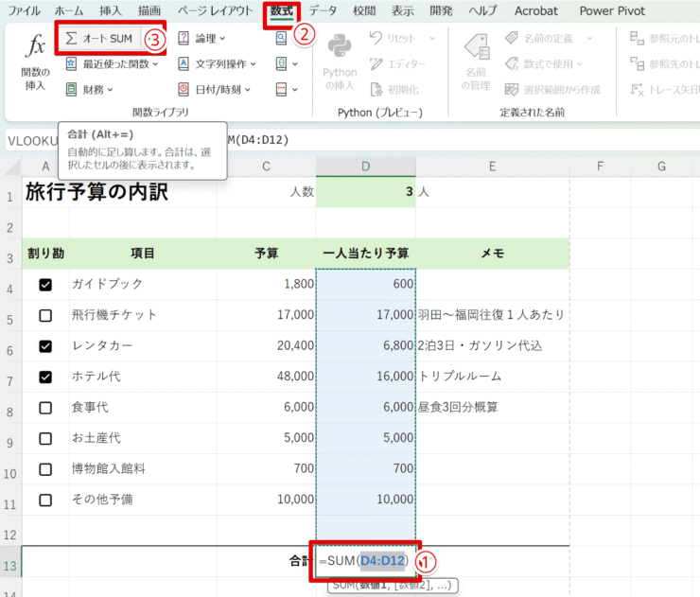The width and height of the screenshot is (700, 597).
Task: Uncheck the ホテル代 checkbox
Action: point(45,378)
